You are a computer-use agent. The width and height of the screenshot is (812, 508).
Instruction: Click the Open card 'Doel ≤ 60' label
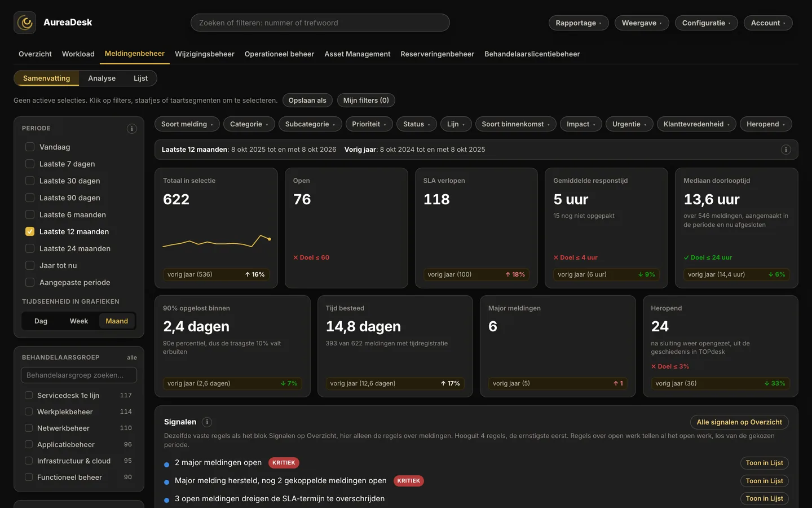[x=311, y=257]
